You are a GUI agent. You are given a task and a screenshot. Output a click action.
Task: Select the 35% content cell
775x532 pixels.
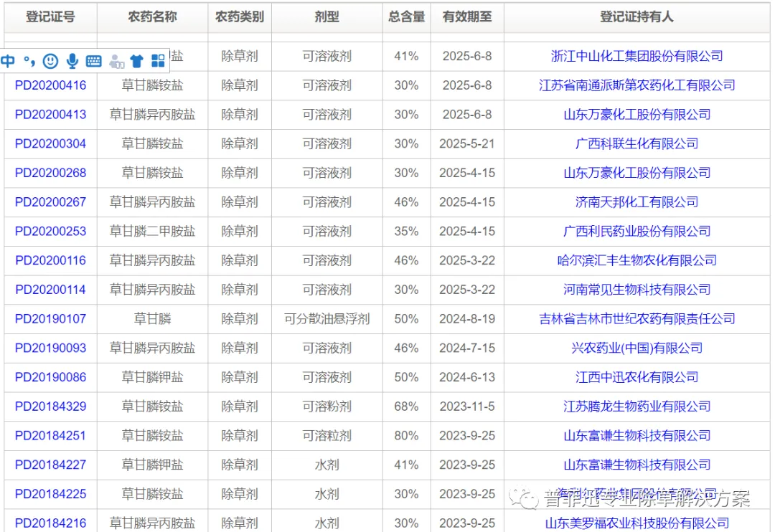tap(406, 231)
